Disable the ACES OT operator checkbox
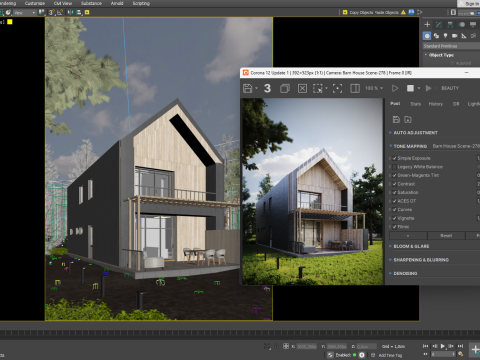Screen dimensions: 480x360 pos(395,201)
